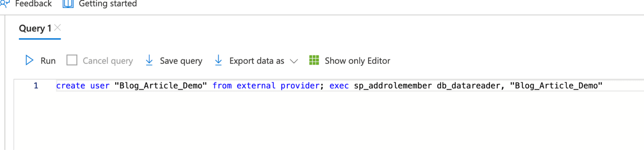Click the Save query download arrow icon
644x150 pixels.
click(x=149, y=60)
